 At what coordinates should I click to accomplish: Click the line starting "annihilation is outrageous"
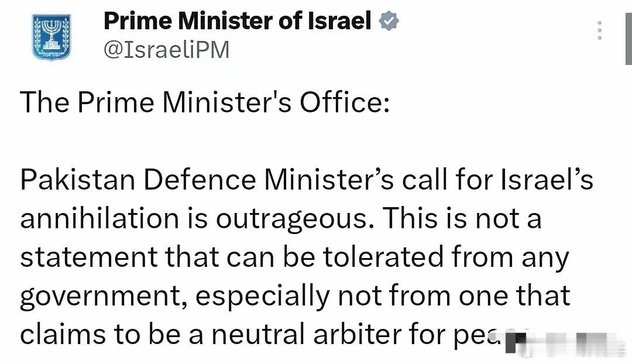[x=280, y=219]
